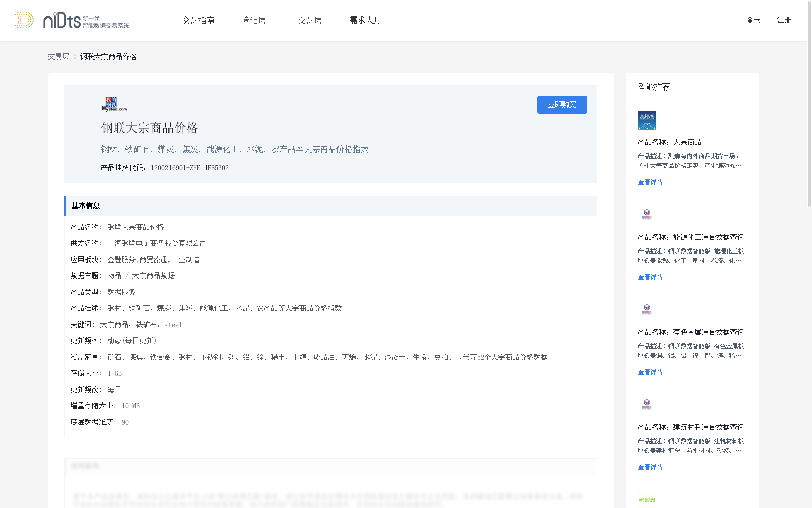The image size is (812, 508).
Task: Open the 需求大厅 menu
Action: click(365, 20)
